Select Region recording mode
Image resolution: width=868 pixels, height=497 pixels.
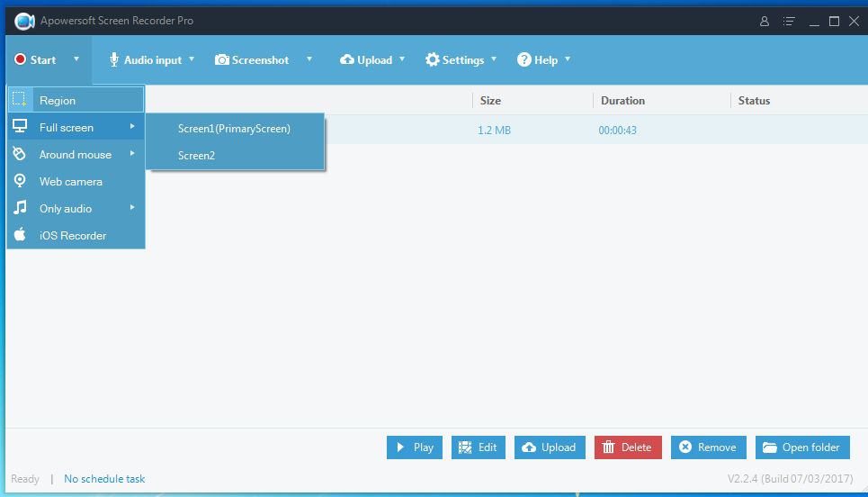[58, 101]
